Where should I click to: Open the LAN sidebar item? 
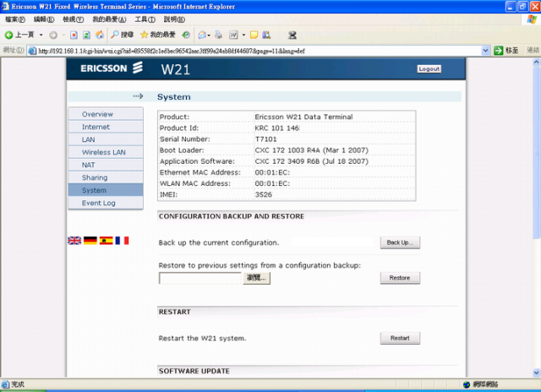[x=106, y=139]
